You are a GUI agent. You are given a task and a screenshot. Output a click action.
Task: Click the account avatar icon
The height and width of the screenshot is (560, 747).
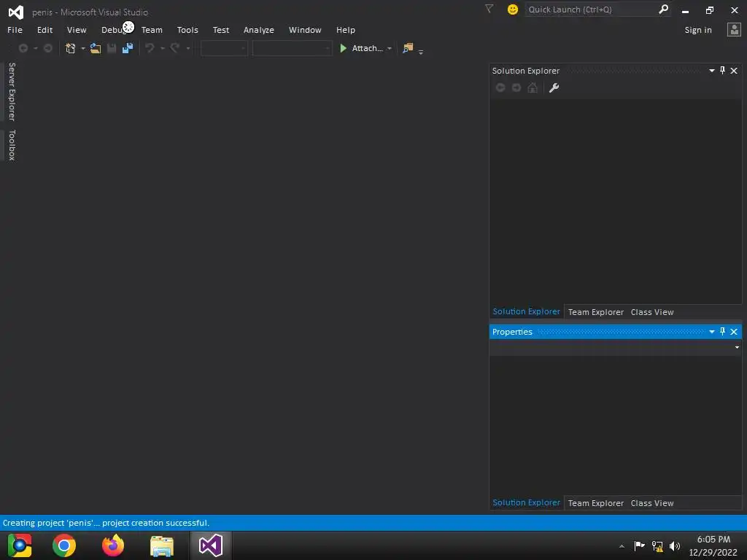[734, 29]
